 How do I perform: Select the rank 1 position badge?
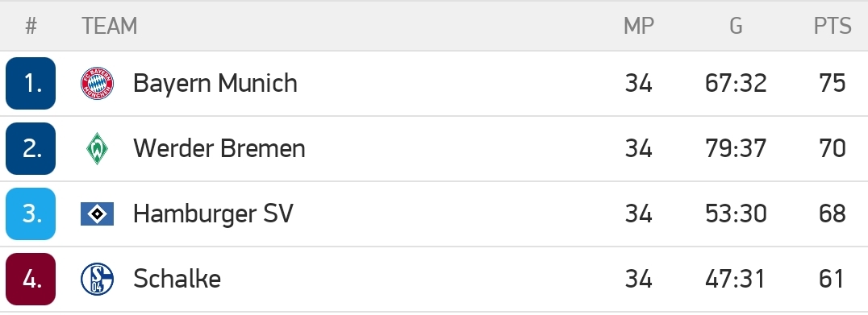(x=31, y=84)
